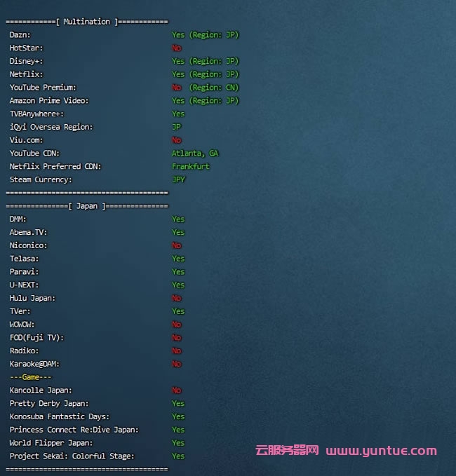This screenshot has height=476, width=456.
Task: Click the red No beside Niconico
Action: point(176,245)
